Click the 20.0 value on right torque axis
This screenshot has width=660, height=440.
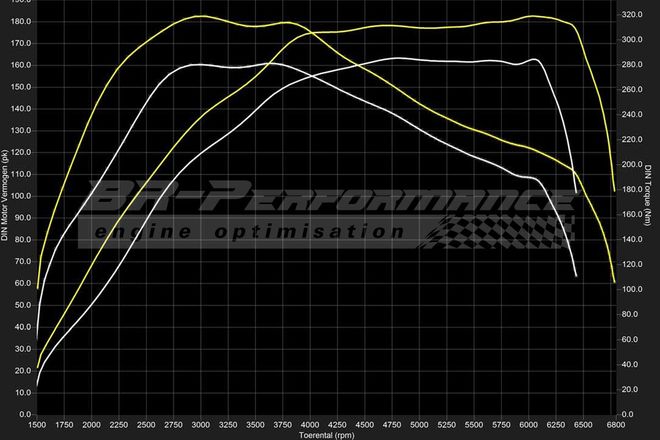pyautogui.click(x=630, y=389)
